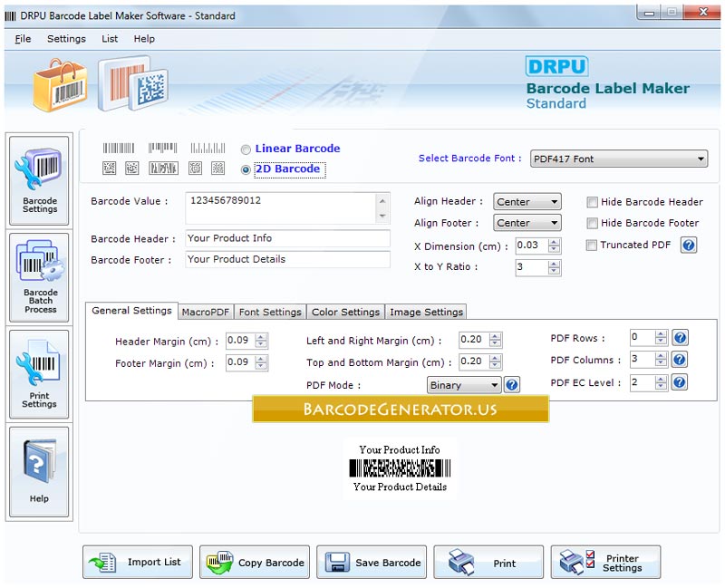Click the PDF Rows value field
725x588 pixels.
click(x=643, y=337)
